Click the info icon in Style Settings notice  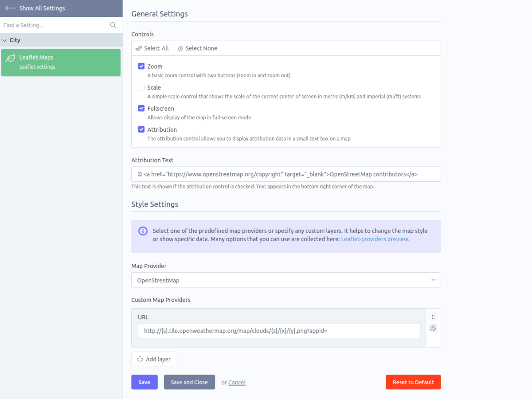(x=143, y=231)
